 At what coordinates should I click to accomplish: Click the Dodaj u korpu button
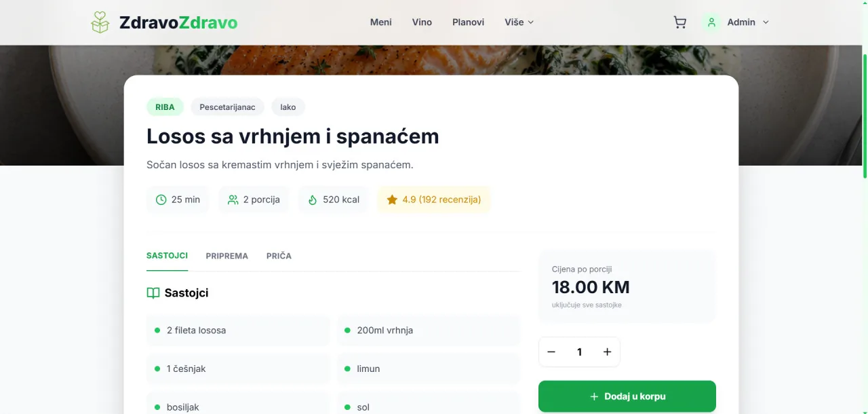coord(627,396)
